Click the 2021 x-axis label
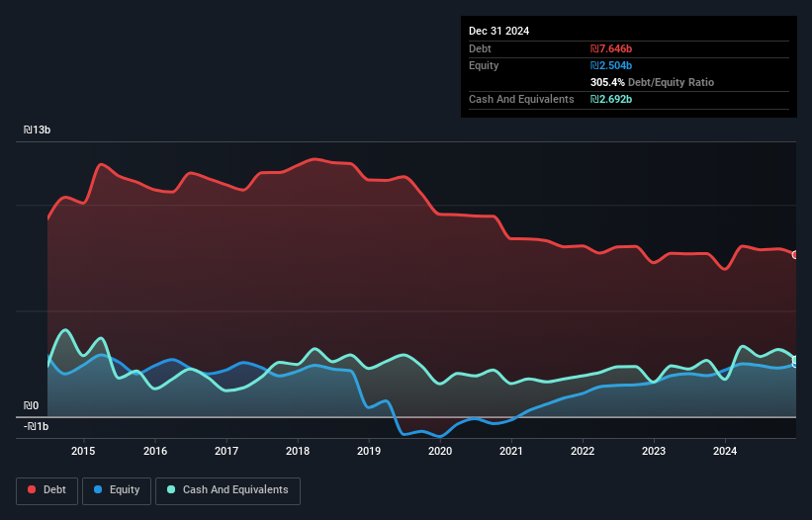Screen dimensions: 812x520 511,451
